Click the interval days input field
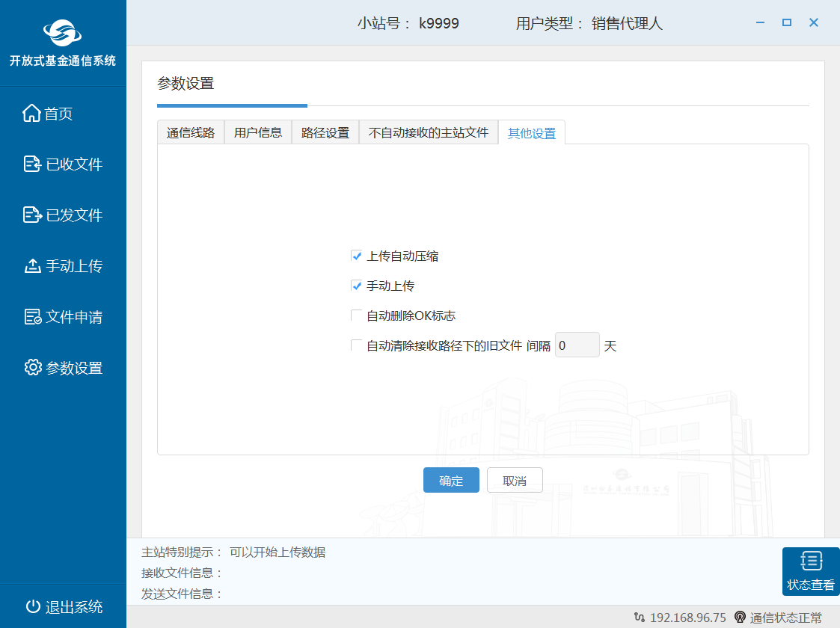 pyautogui.click(x=577, y=345)
